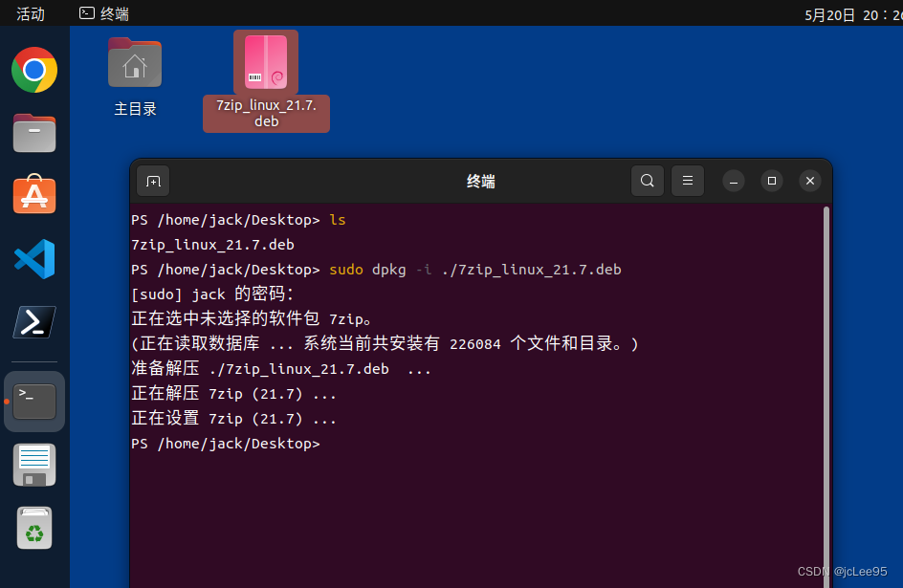
Task: Open Ubuntu Software from the dock
Action: coord(34,195)
